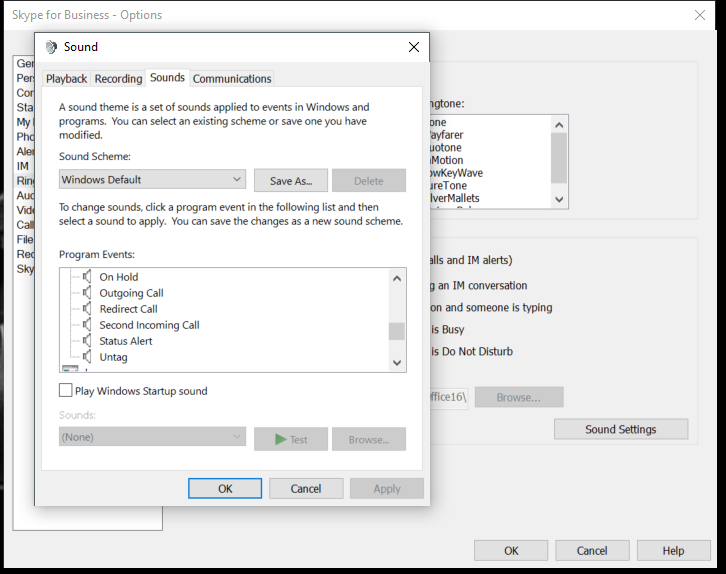Click the Test sound button
The image size is (726, 574).
pyautogui.click(x=291, y=439)
